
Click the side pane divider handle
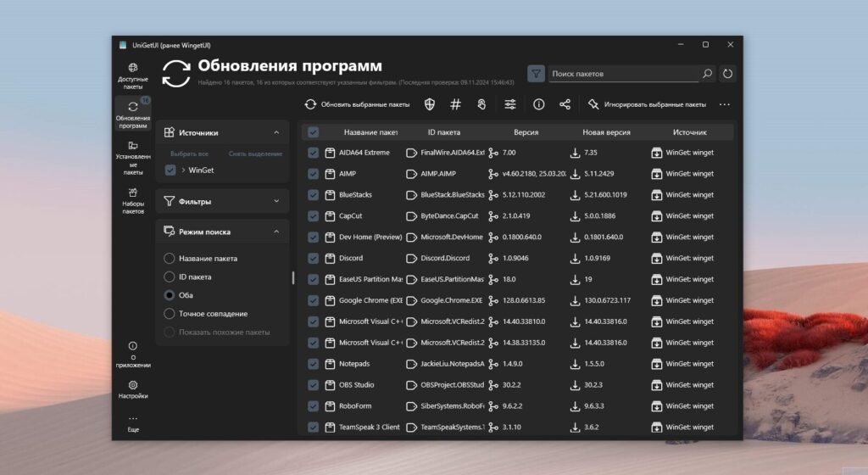(292, 277)
